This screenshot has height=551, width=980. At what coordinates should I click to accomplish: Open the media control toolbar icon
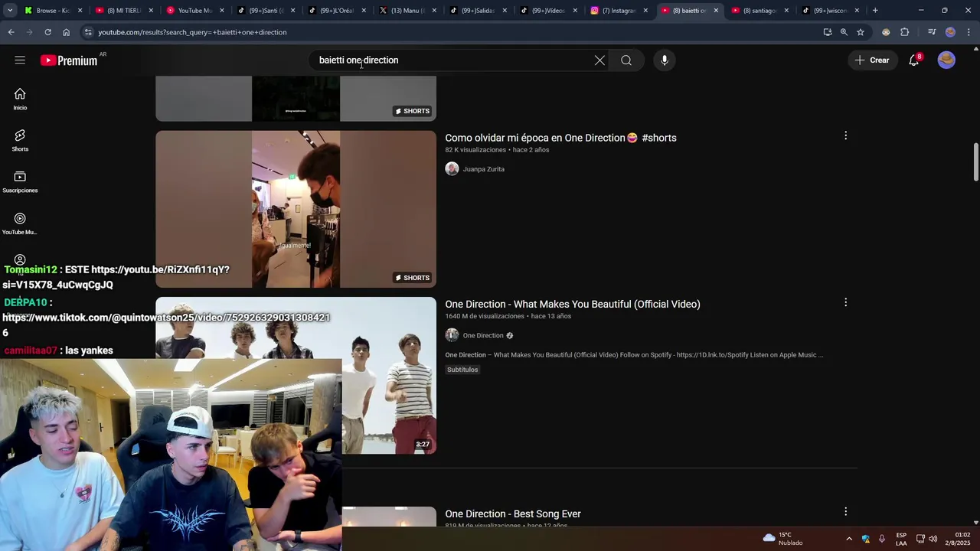tap(932, 32)
